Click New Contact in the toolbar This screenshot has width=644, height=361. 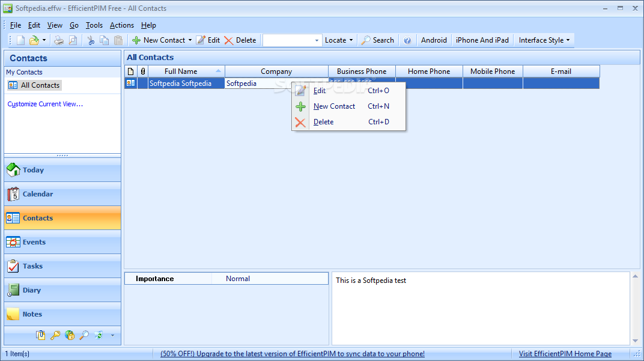pos(159,40)
